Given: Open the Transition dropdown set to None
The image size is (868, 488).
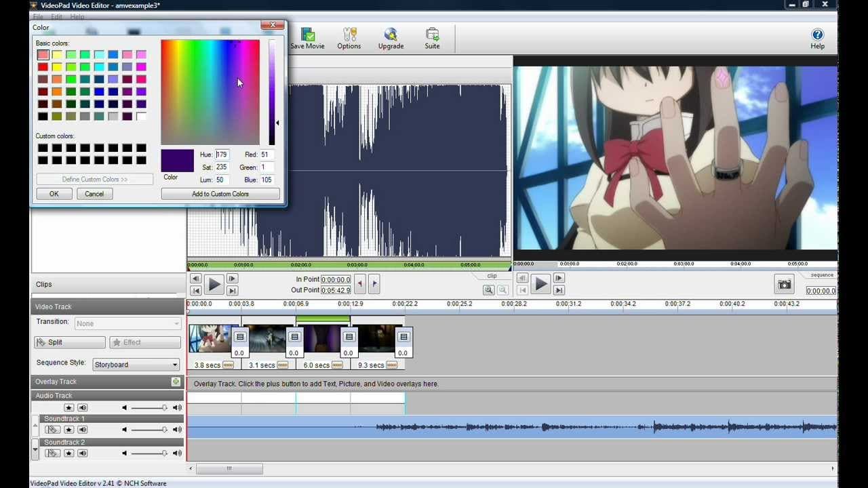Looking at the screenshot, I should point(128,324).
